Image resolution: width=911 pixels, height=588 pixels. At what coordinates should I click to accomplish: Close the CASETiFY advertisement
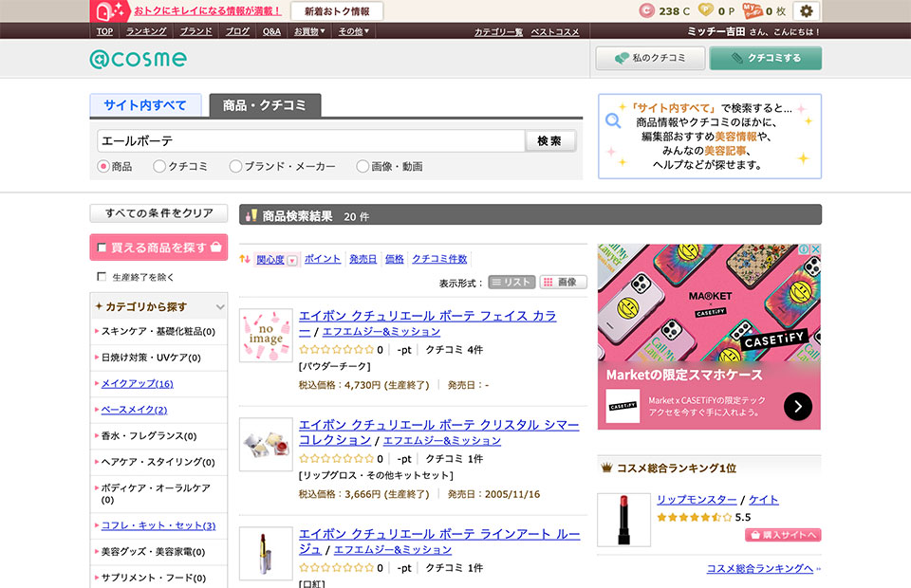[815, 249]
